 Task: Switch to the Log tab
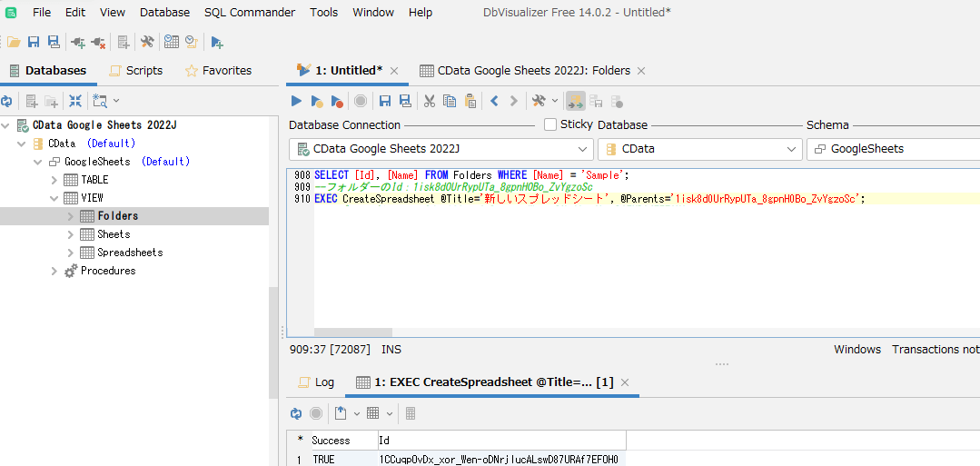pyautogui.click(x=316, y=382)
